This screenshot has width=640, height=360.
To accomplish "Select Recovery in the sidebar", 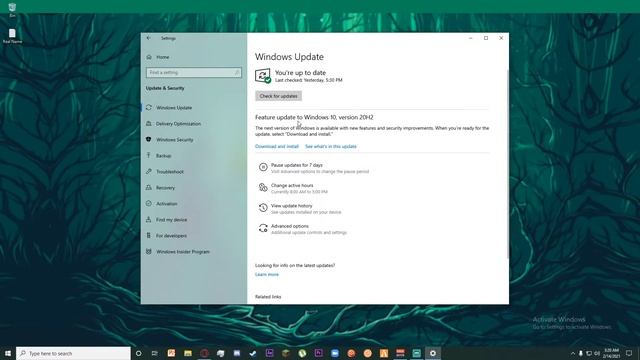I will coord(165,188).
